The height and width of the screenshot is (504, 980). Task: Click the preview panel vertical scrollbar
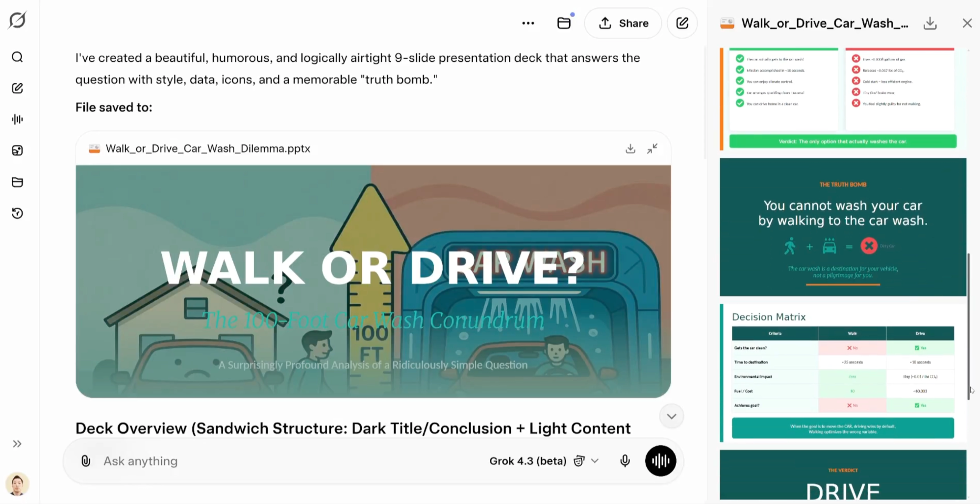(x=968, y=326)
